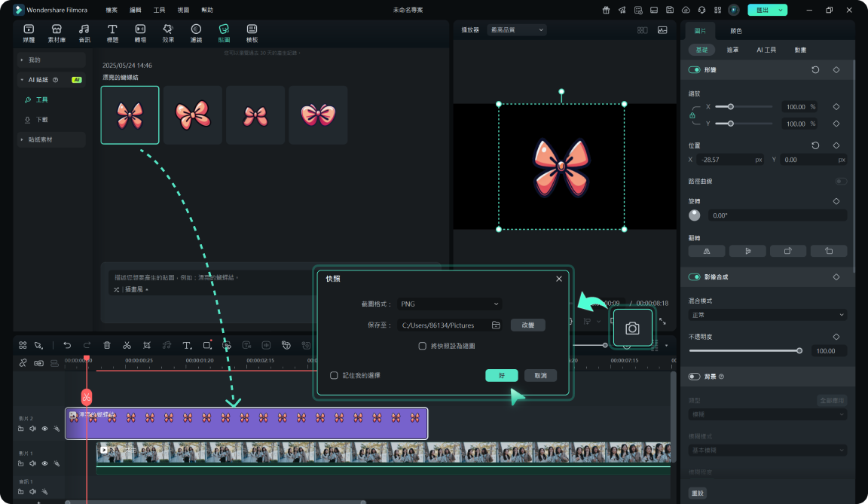Toggle the 路徑曲線 path curve switch
Image resolution: width=868 pixels, height=504 pixels.
841,182
